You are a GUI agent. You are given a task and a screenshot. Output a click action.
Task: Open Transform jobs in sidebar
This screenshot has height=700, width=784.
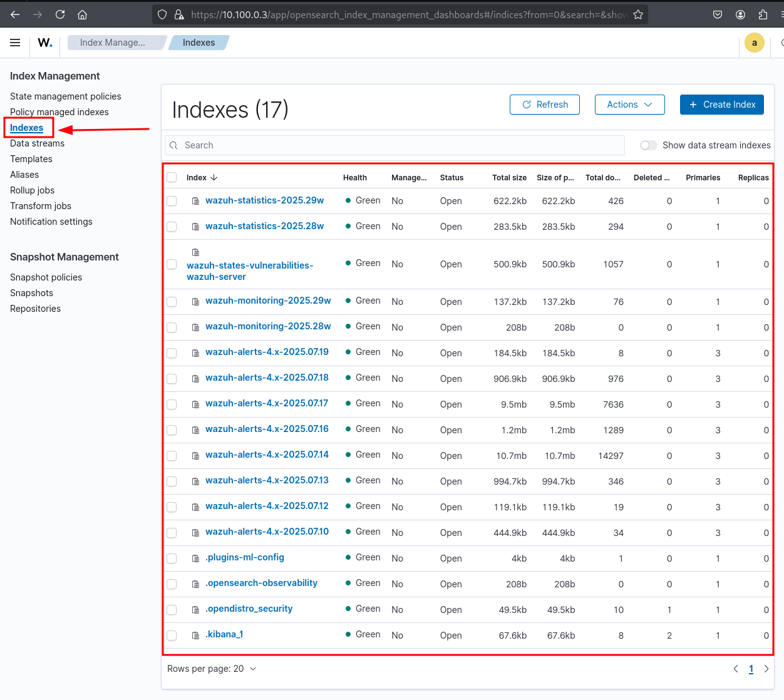(x=41, y=206)
